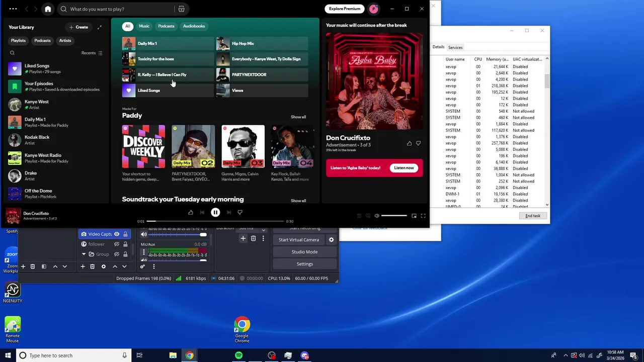Thumbs up Don Crucifixto in right panel
The width and height of the screenshot is (644, 362).
(409, 143)
